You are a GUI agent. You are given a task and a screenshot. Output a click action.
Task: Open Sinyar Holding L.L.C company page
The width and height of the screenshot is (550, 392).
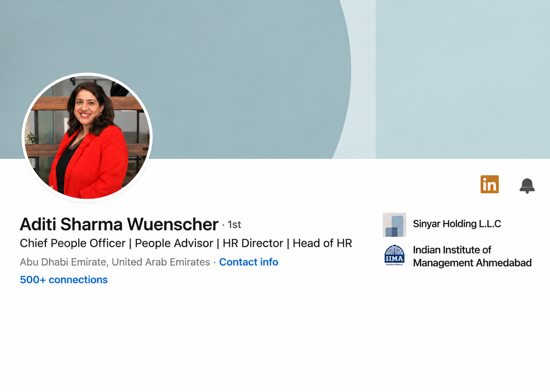point(457,224)
